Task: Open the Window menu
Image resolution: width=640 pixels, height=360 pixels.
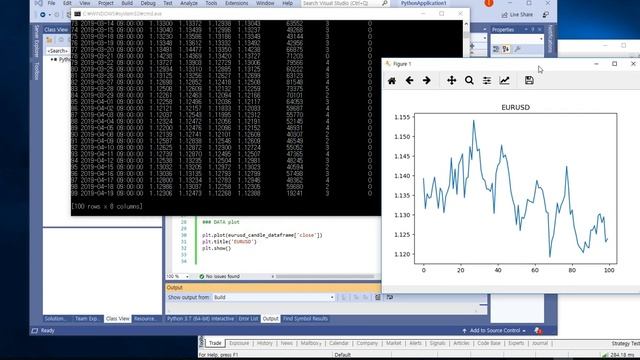Action: coord(265,3)
